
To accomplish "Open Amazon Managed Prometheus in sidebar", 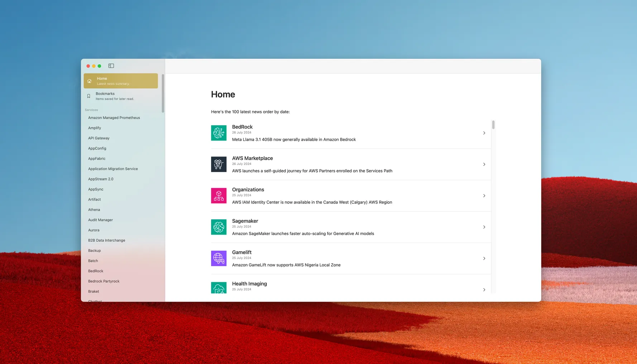I will [114, 118].
